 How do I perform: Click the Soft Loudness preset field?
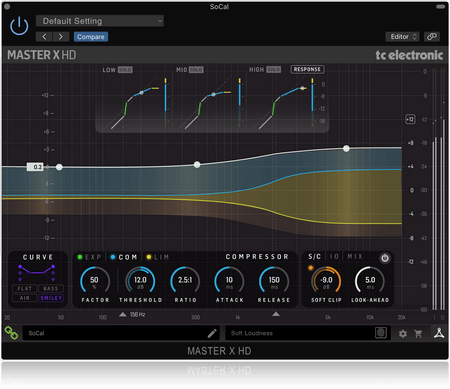pos(307,333)
